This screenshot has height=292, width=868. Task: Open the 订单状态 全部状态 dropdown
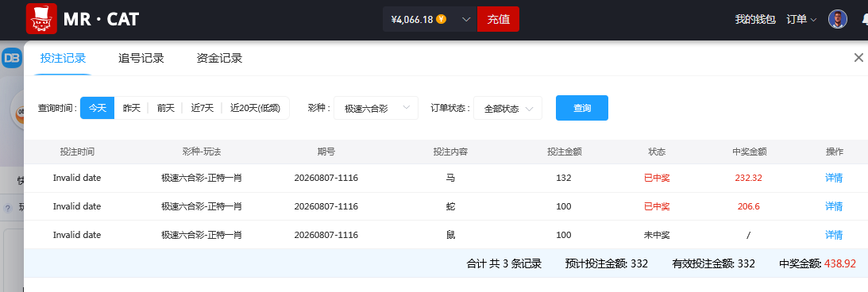click(x=507, y=108)
